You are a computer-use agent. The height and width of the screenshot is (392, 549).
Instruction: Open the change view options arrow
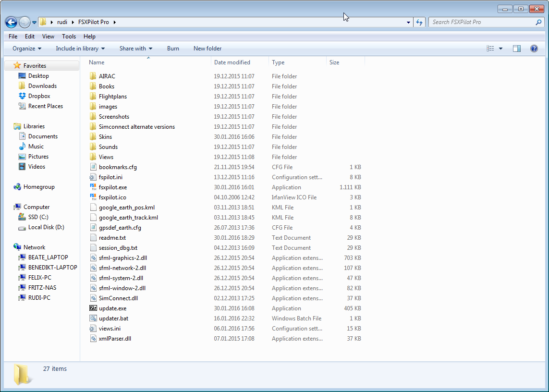[x=500, y=49]
